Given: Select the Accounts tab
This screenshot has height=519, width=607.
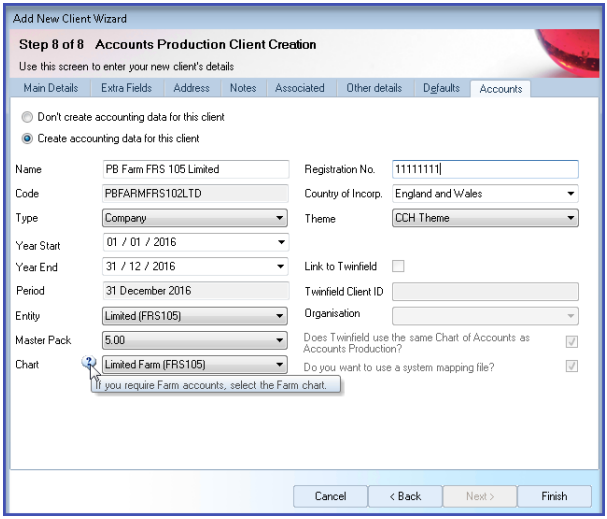Looking at the screenshot, I should [501, 89].
